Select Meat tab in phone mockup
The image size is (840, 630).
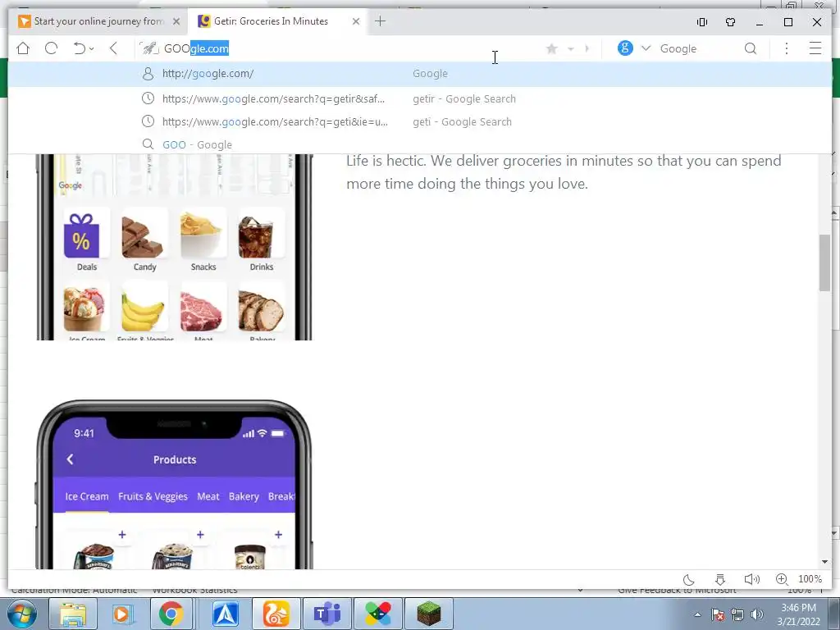click(208, 496)
